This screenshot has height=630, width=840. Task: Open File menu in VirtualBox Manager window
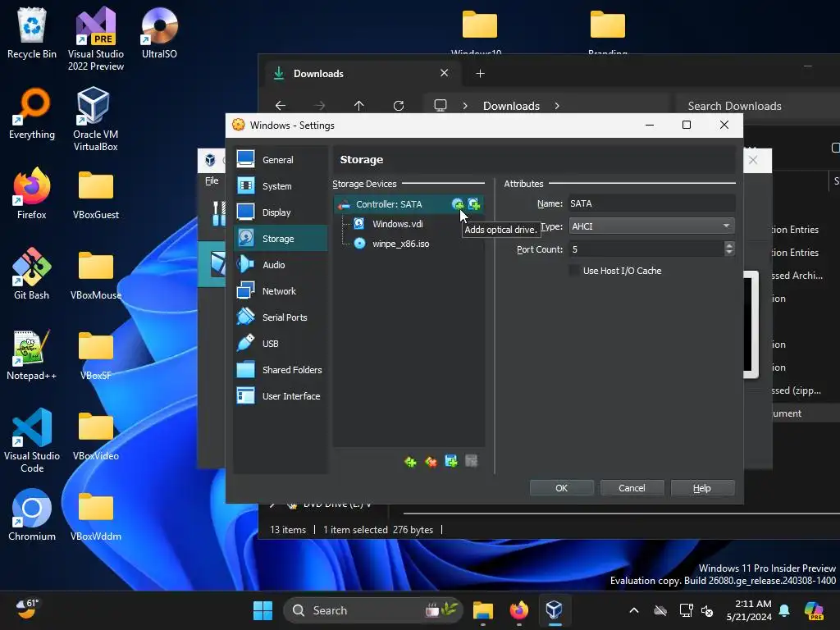coord(212,180)
